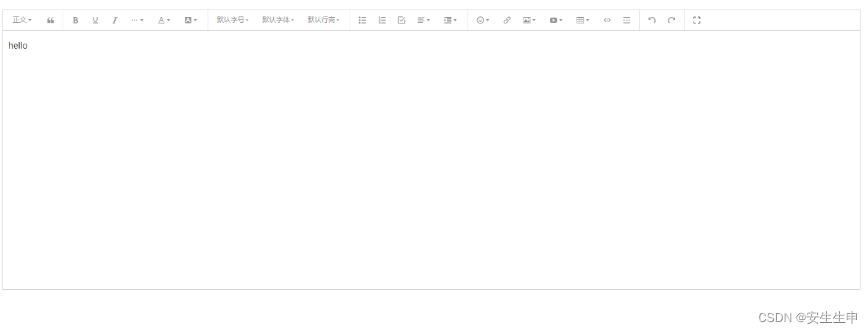Open the insert image menu
The width and height of the screenshot is (868, 331).
pos(529,20)
